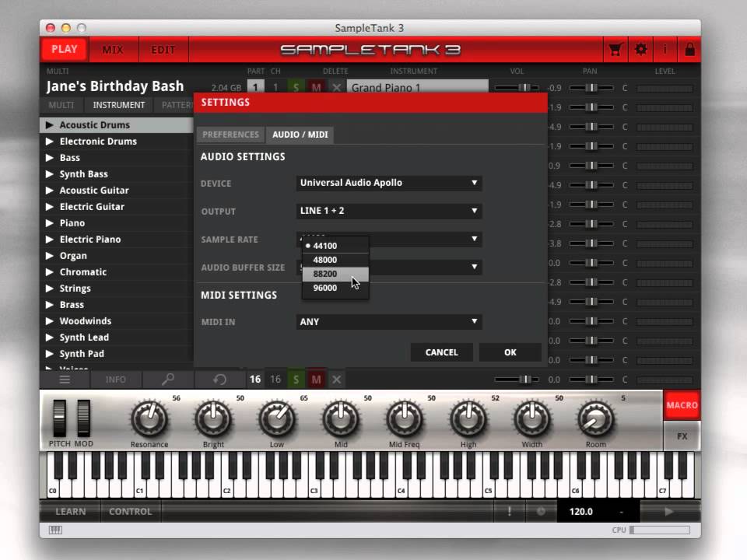
Task: Select the INSTRUMENT browser tab
Action: [118, 105]
